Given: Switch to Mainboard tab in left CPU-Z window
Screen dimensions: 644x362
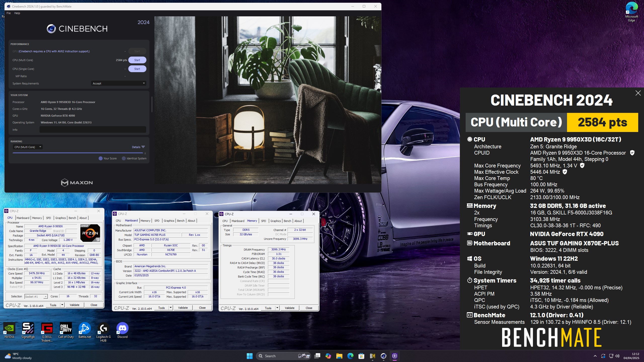Looking at the screenshot, I should pyautogui.click(x=23, y=218).
